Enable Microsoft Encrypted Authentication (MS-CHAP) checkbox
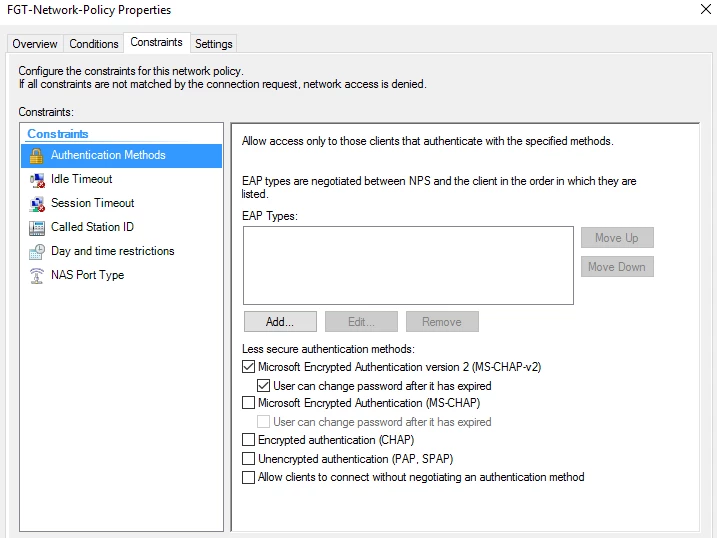 coord(249,403)
